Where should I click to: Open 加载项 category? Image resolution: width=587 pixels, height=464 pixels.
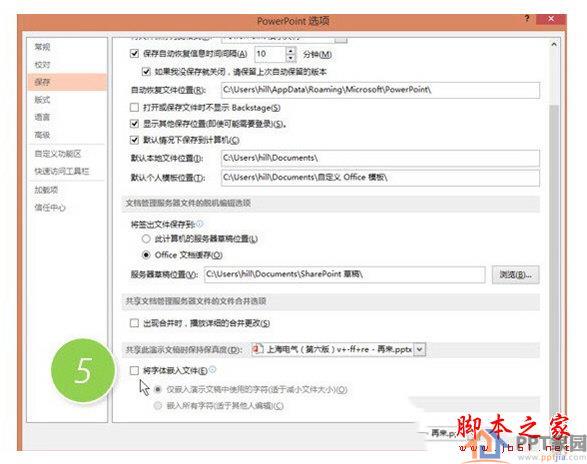[x=46, y=190]
